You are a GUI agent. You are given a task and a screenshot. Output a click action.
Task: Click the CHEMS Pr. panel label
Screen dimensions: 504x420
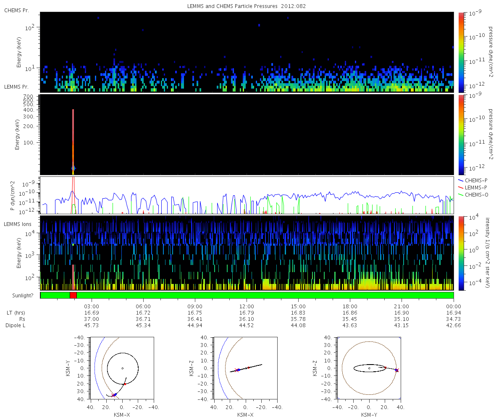(16, 10)
